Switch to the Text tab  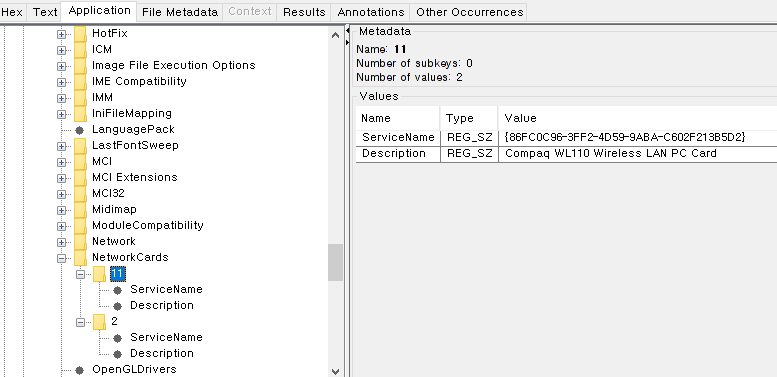[x=45, y=12]
